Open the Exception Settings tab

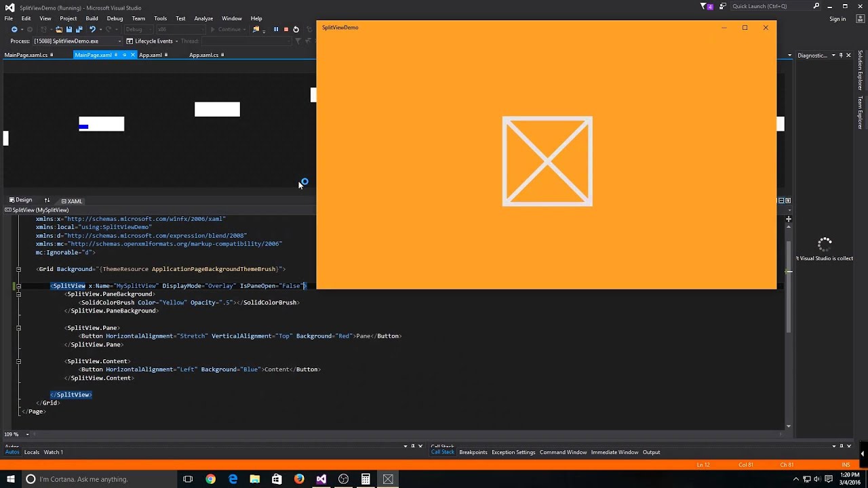coord(513,452)
